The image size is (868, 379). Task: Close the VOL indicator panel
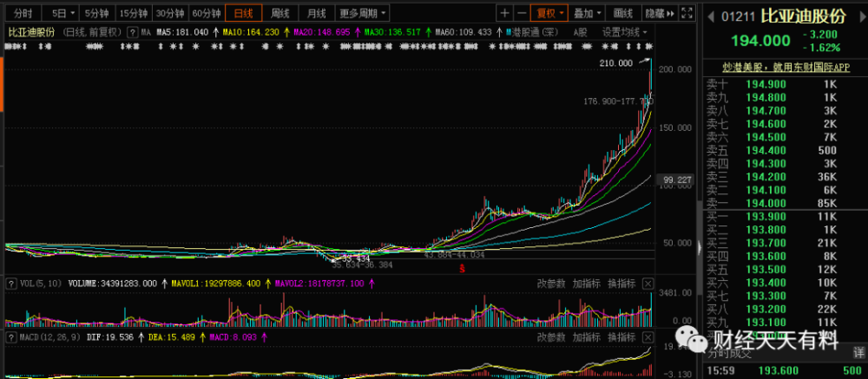pyautogui.click(x=648, y=284)
